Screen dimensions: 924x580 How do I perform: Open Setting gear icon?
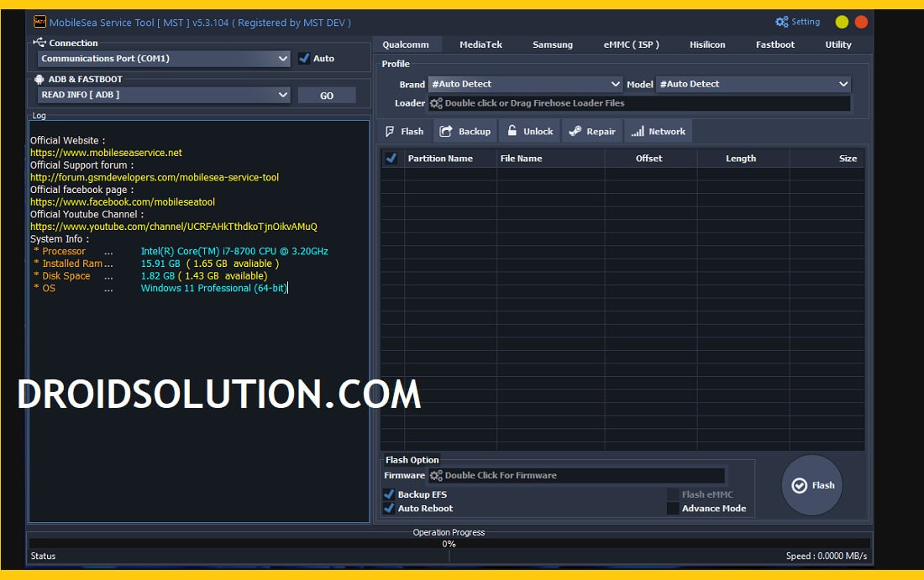(x=781, y=22)
